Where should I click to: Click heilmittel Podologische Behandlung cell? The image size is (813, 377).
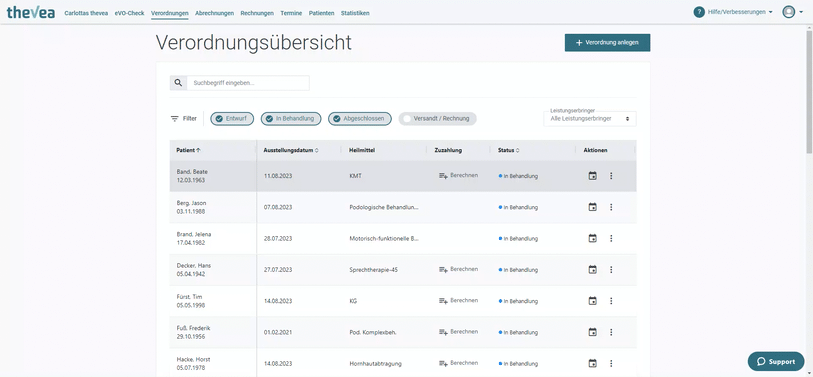[384, 207]
